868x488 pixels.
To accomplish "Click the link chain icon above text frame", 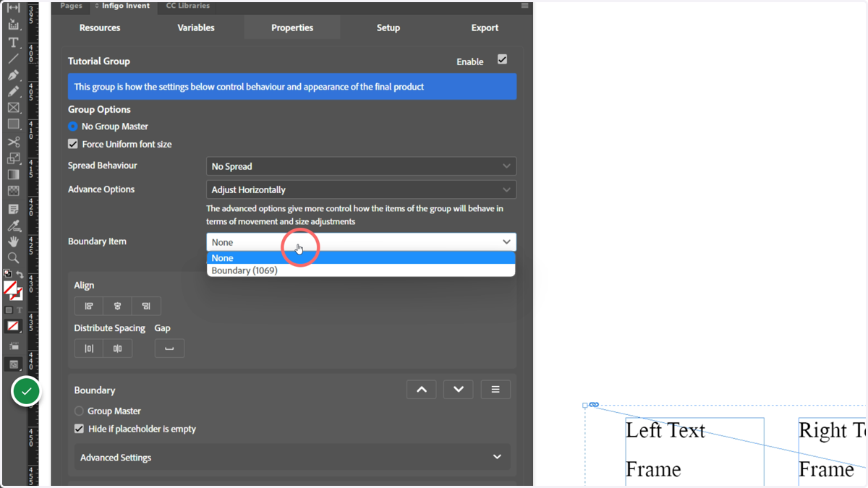I will (594, 405).
